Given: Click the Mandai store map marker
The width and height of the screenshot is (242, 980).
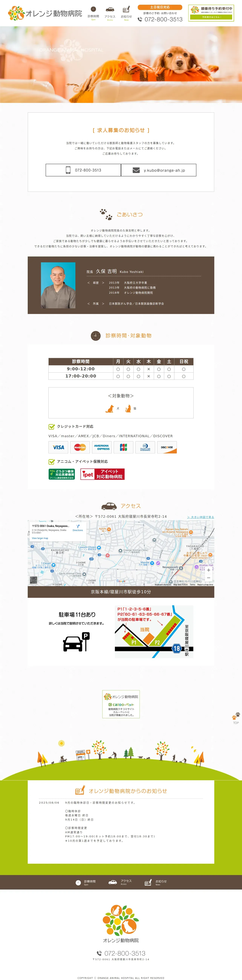Looking at the screenshot, I should pos(152,563).
